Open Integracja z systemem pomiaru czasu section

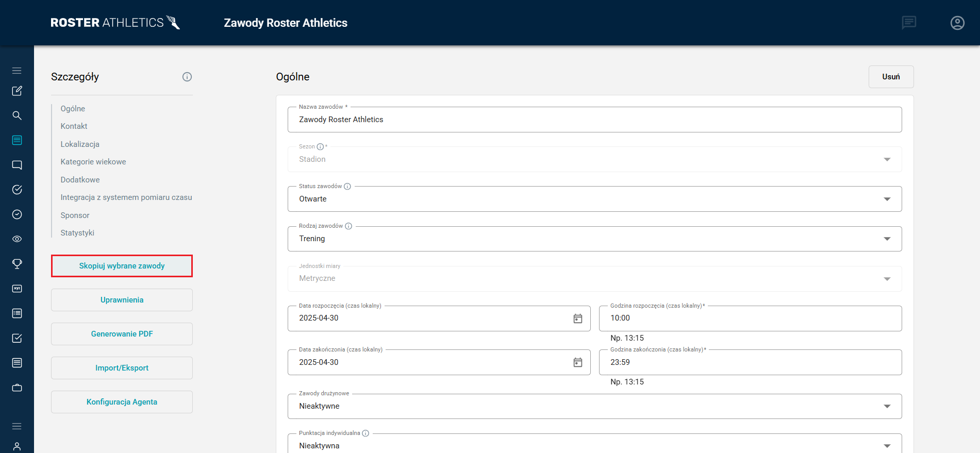(126, 197)
